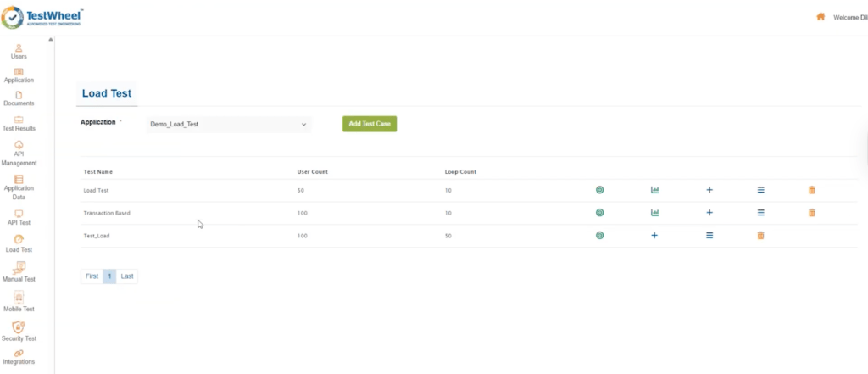Screen dimensions: 868x374
Task: Open API Management sidebar item
Action: (19, 153)
